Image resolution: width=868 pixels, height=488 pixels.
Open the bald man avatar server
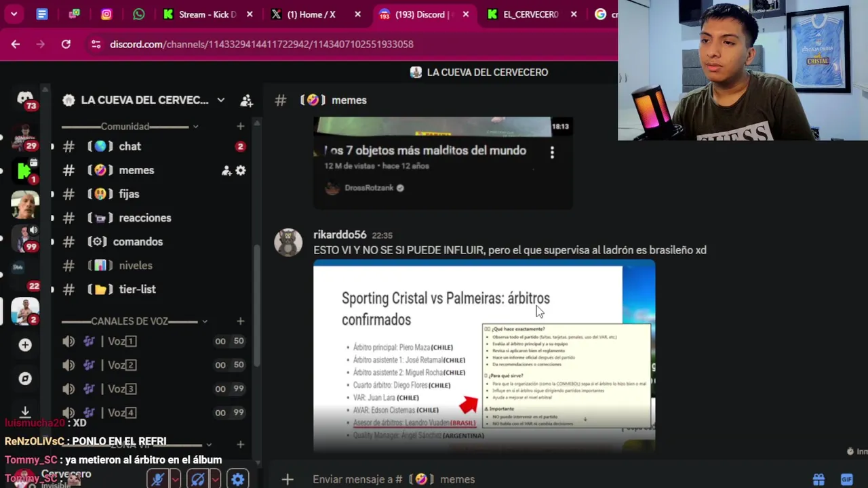click(25, 205)
